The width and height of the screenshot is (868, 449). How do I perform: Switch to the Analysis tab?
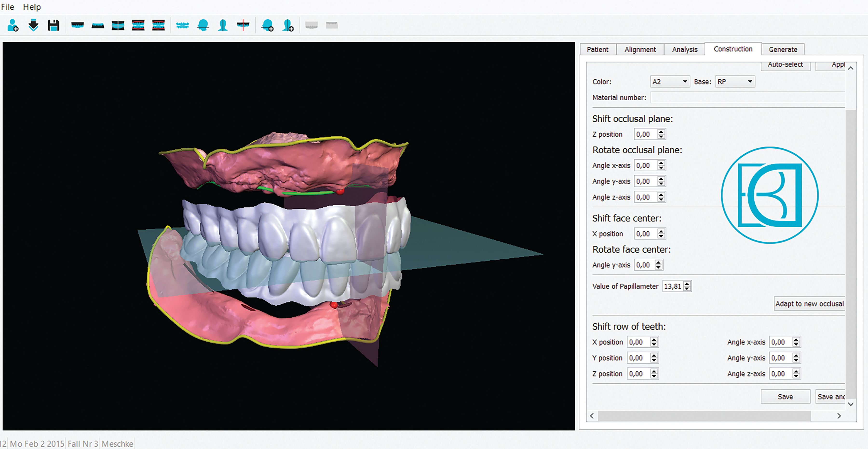pos(684,49)
